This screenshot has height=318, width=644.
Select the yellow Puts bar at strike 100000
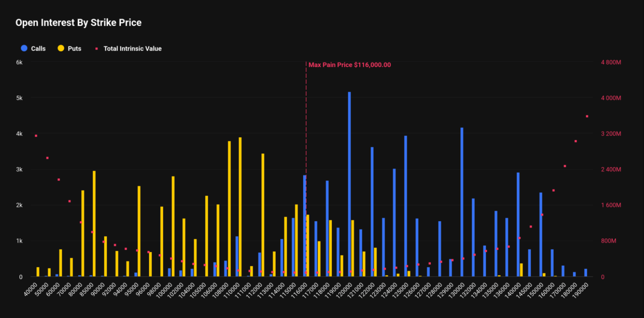pyautogui.click(x=173, y=226)
